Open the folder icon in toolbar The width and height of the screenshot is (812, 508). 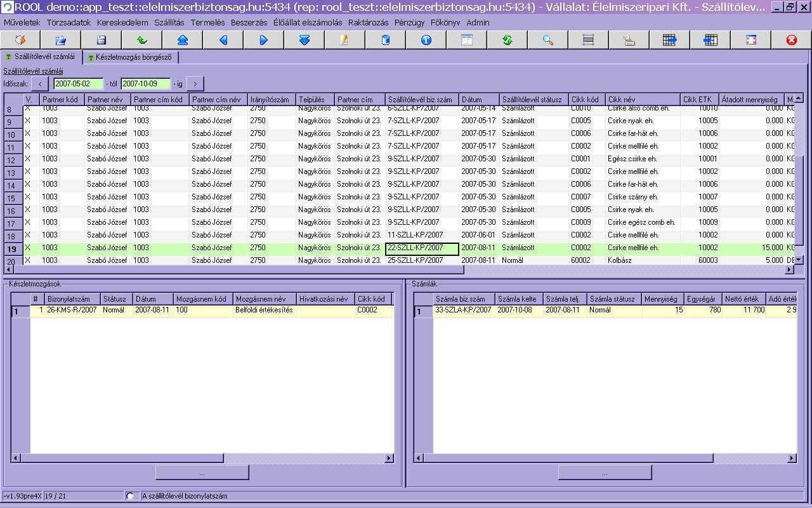click(x=60, y=40)
